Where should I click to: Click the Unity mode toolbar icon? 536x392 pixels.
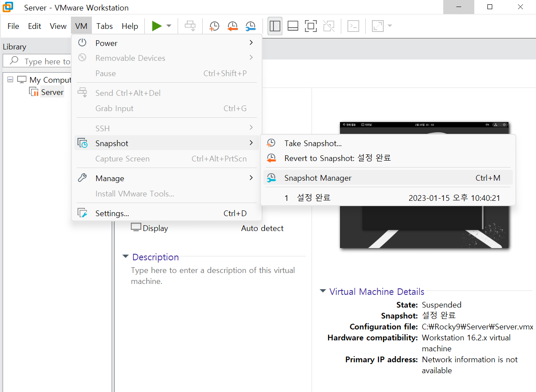(329, 26)
